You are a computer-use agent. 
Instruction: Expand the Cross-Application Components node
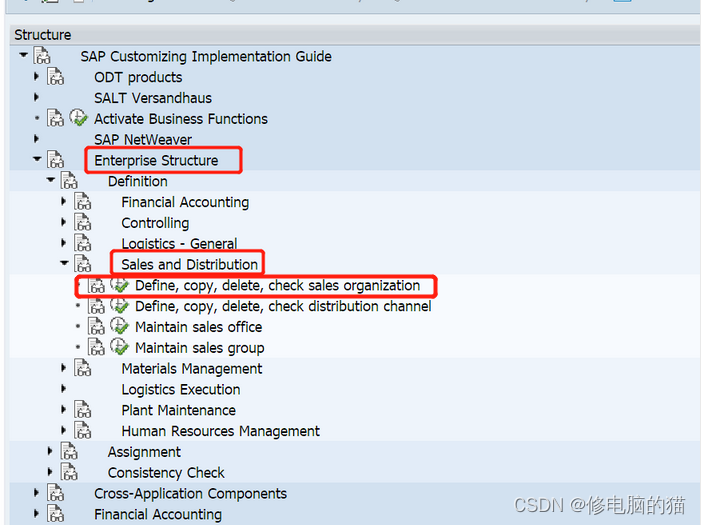click(37, 492)
